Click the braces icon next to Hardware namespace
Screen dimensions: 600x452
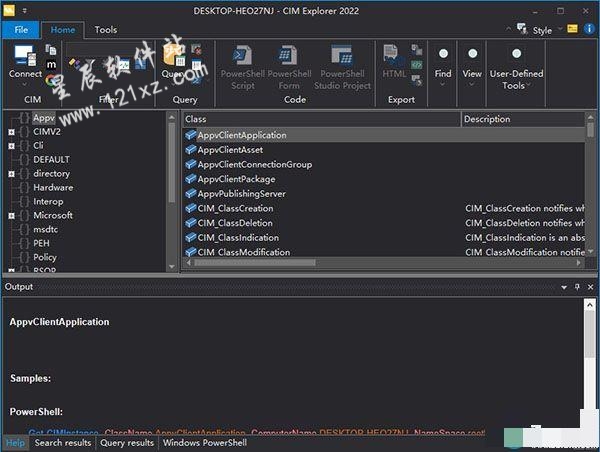point(24,188)
